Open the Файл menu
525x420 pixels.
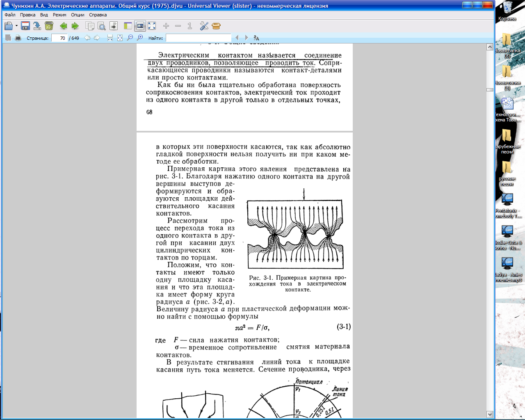coord(10,15)
